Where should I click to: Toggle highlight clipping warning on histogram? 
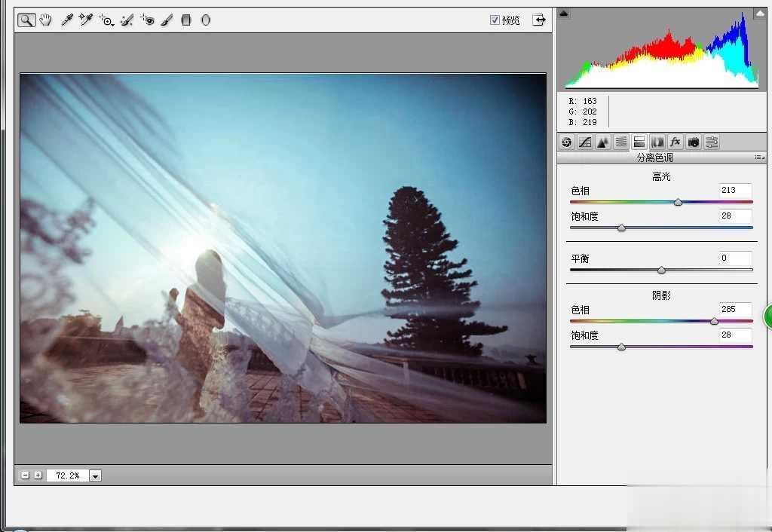coord(759,14)
